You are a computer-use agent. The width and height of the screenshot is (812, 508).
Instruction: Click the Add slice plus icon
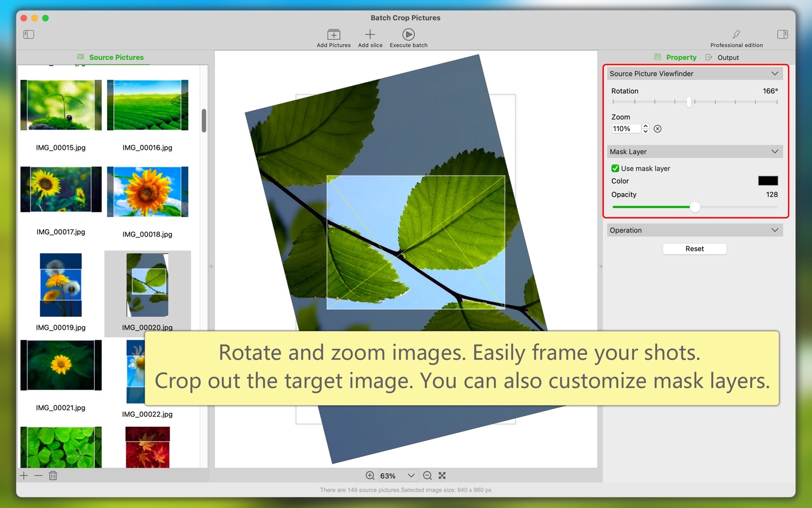point(370,35)
